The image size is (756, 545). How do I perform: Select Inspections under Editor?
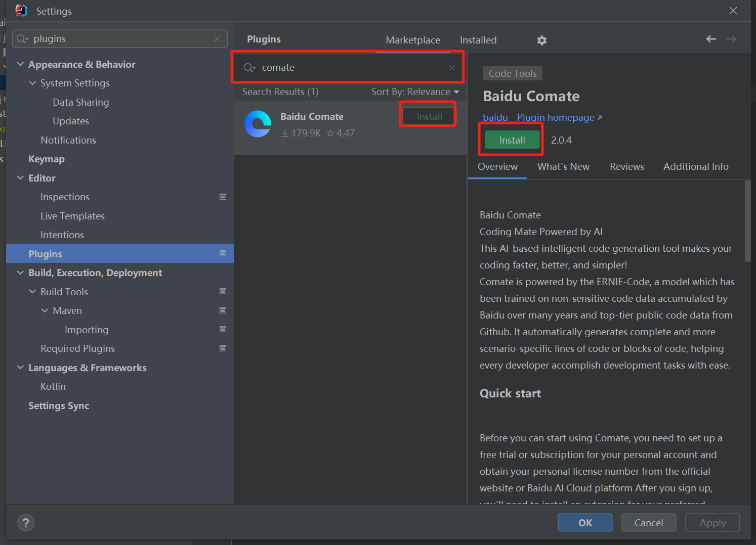point(65,197)
